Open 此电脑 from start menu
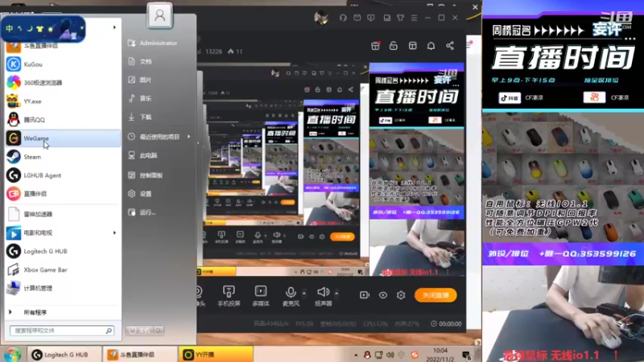Viewport: 644px width, 362px height. [x=143, y=155]
